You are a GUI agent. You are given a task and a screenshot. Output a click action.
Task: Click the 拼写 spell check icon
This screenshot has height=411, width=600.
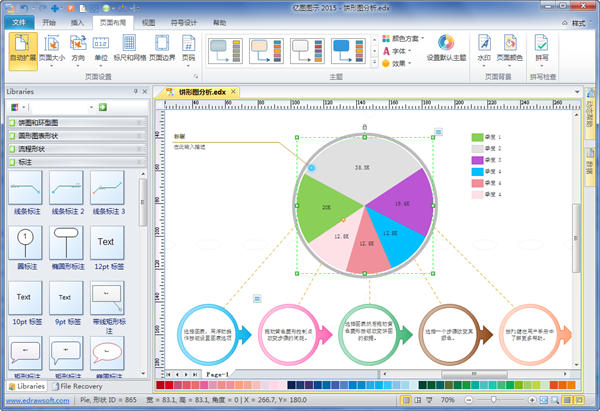541,49
